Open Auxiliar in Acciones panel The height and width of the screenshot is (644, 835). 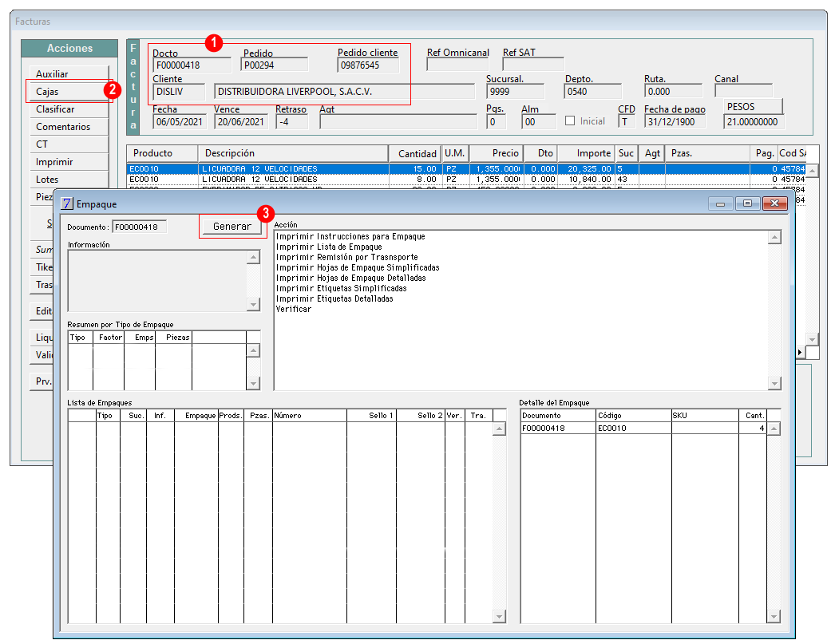(x=69, y=73)
